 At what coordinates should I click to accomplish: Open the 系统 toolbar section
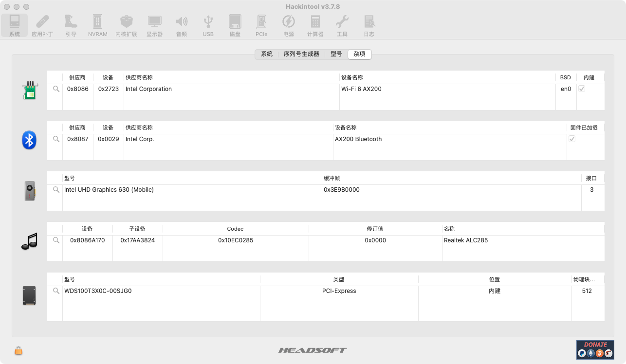pyautogui.click(x=15, y=25)
